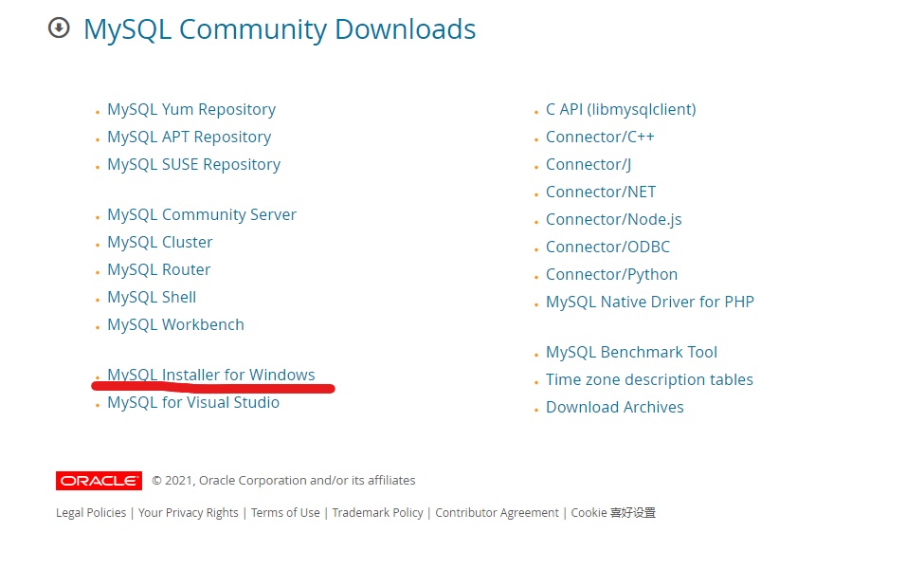Image resolution: width=924 pixels, height=569 pixels.
Task: Select MySQL Installer for Windows link
Action: 211,375
